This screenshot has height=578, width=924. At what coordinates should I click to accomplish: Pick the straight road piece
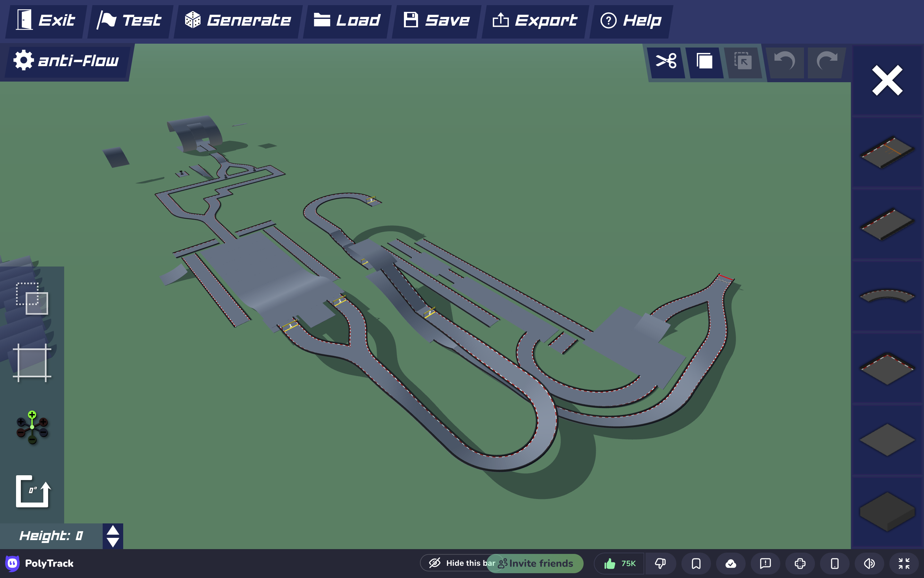coord(887,224)
